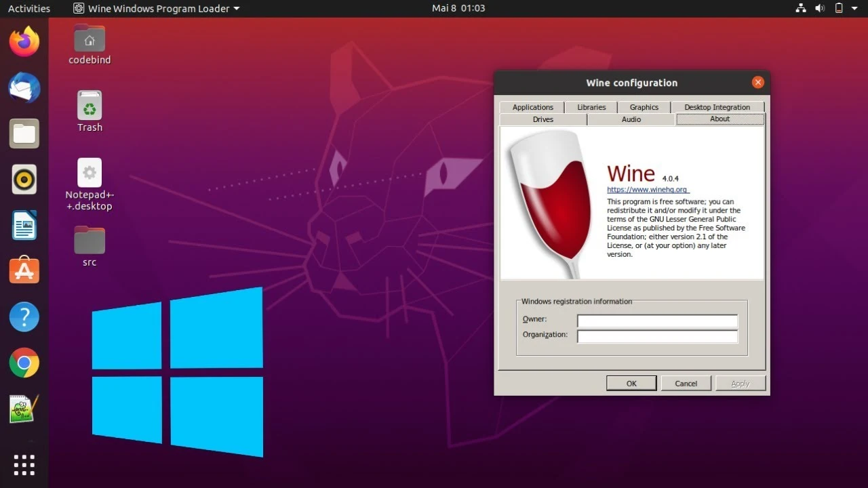Launch Thunderbird email from the dock
The image size is (868, 488).
pos(24,87)
